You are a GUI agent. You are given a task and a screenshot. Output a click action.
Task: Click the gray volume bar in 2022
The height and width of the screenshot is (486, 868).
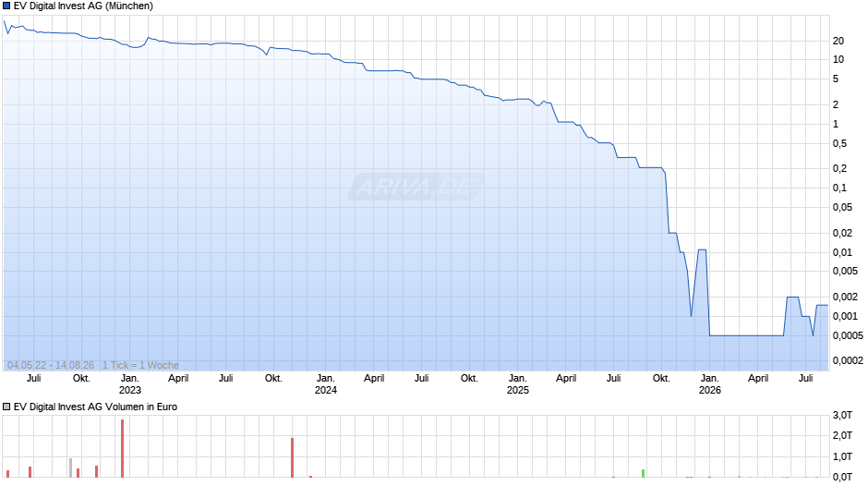71,468
